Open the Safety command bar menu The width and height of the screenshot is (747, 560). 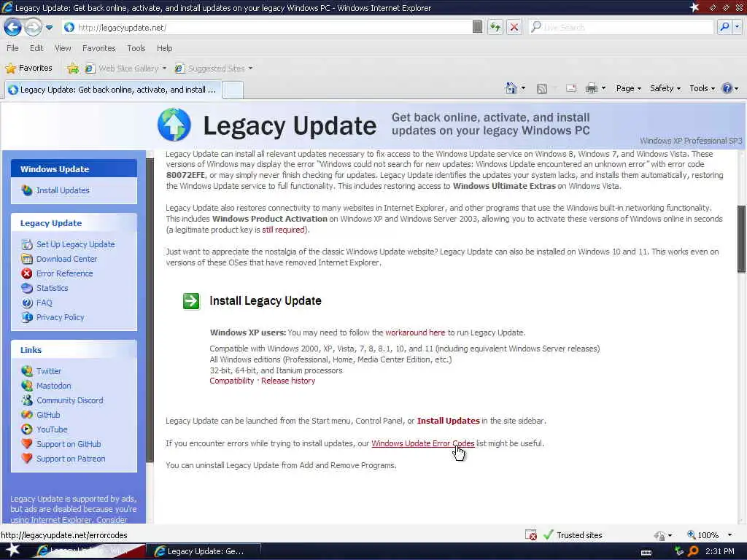tap(665, 88)
